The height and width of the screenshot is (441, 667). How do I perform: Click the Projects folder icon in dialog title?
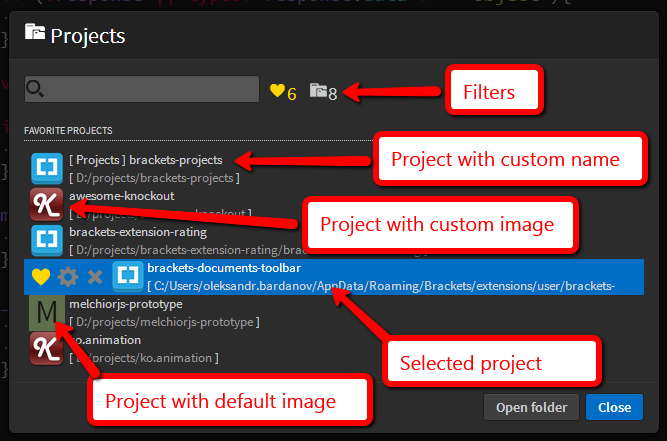click(x=35, y=32)
